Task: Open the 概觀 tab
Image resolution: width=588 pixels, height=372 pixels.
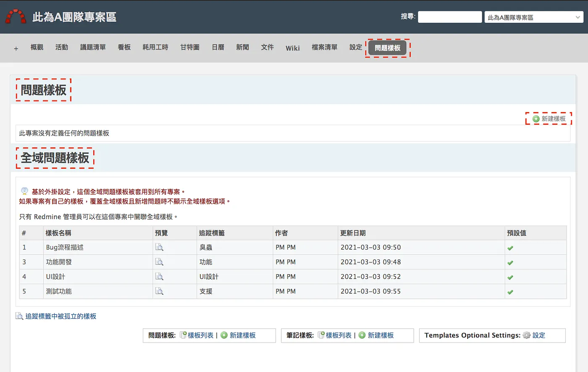Action: 37,47
